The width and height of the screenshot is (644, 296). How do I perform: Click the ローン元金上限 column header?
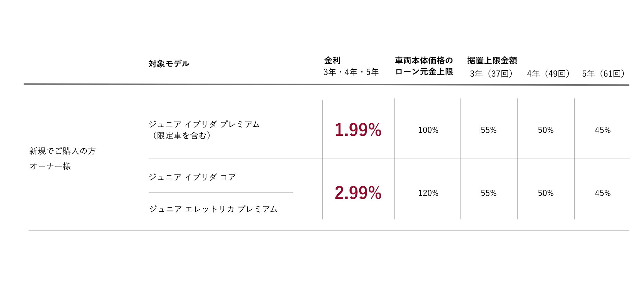click(x=424, y=72)
